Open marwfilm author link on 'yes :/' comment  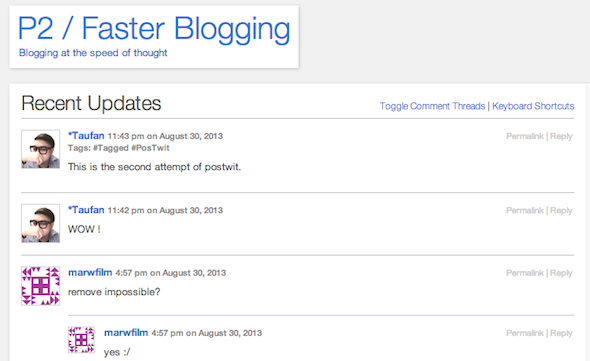tap(126, 333)
